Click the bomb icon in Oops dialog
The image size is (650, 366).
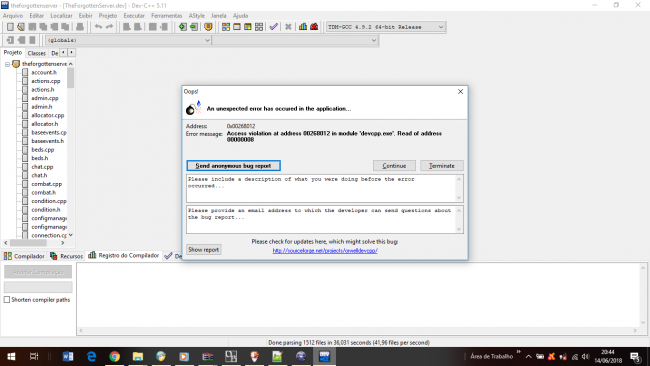(193, 108)
